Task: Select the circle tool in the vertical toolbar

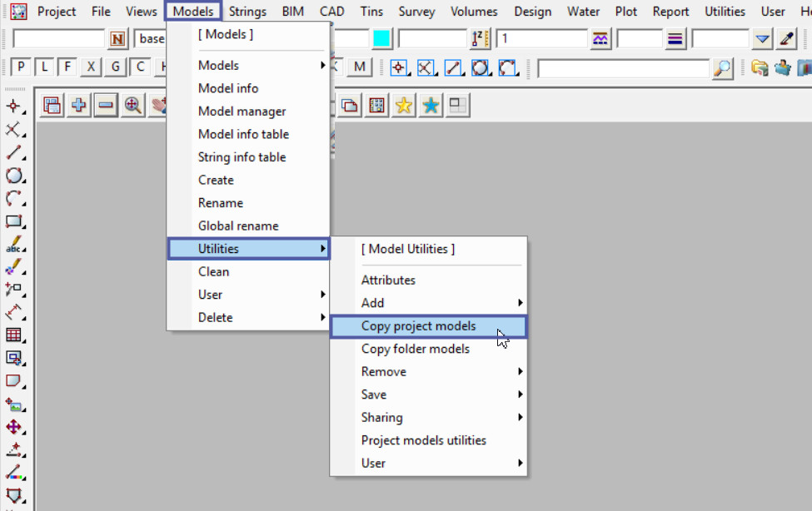Action: (14, 176)
